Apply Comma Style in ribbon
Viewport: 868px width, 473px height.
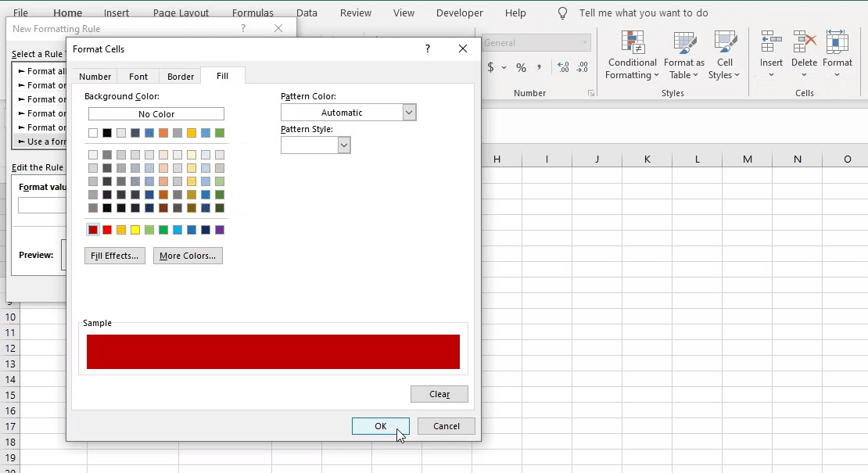(539, 67)
